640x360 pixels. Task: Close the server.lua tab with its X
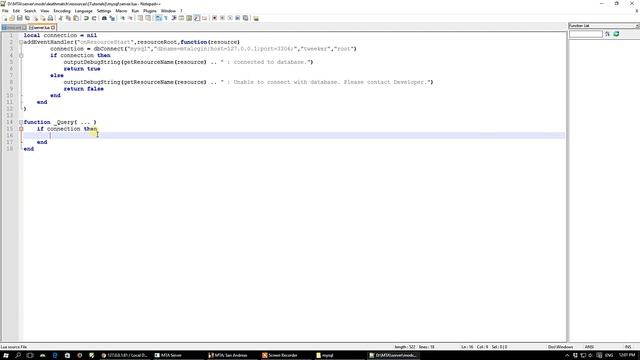pyautogui.click(x=53, y=27)
